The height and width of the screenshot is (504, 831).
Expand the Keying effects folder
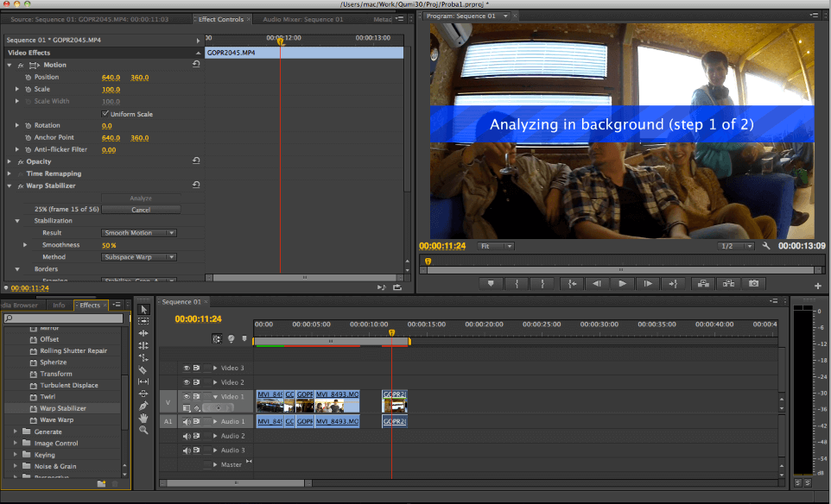click(15, 455)
